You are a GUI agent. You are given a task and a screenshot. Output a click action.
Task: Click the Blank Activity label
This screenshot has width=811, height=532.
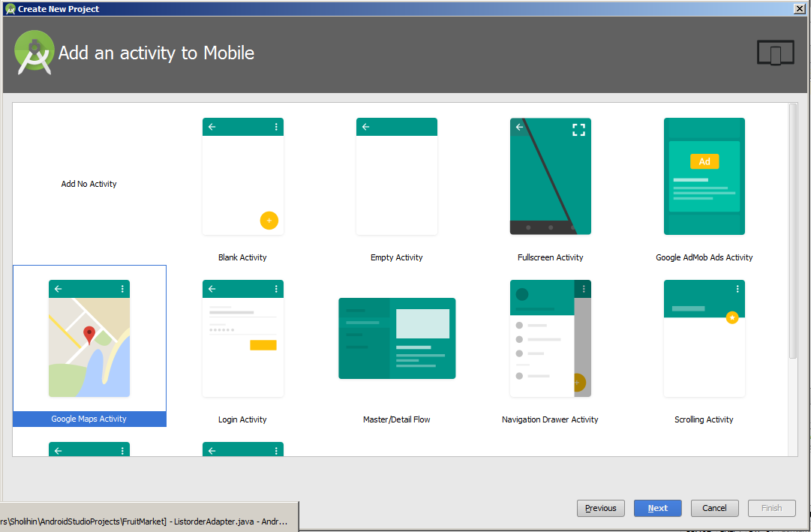point(242,257)
